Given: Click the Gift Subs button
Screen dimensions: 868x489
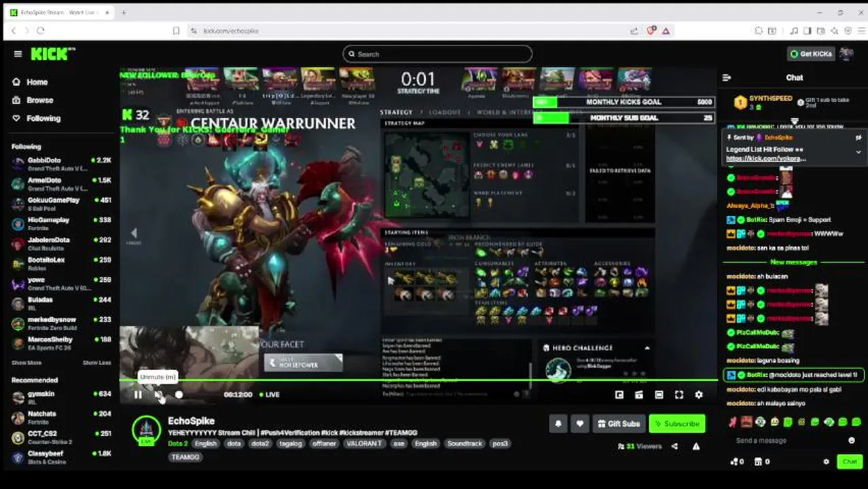Looking at the screenshot, I should point(619,423).
